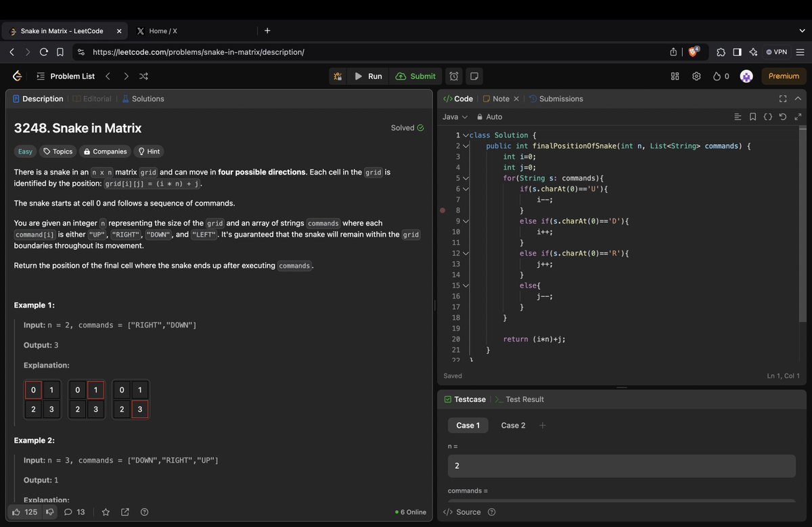The width and height of the screenshot is (812, 527).
Task: Maximize the code panel
Action: (783, 99)
